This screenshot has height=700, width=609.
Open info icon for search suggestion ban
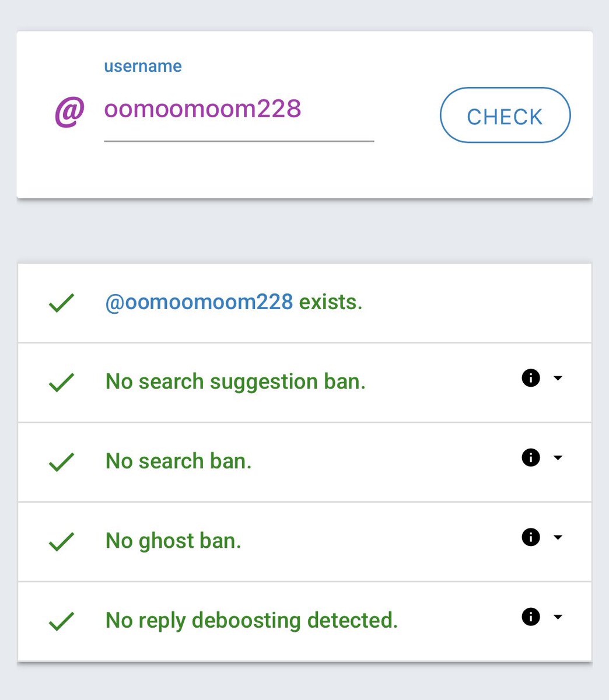(x=531, y=378)
